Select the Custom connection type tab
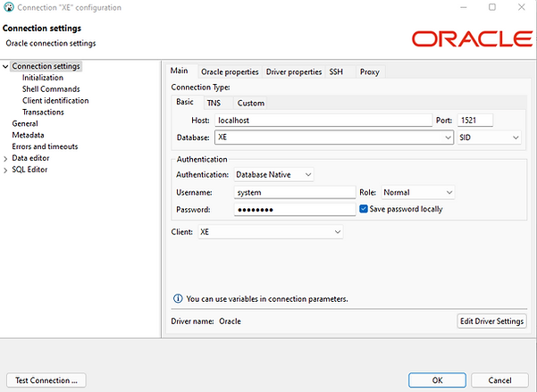Screen dimensions: 537x392 tap(251, 103)
